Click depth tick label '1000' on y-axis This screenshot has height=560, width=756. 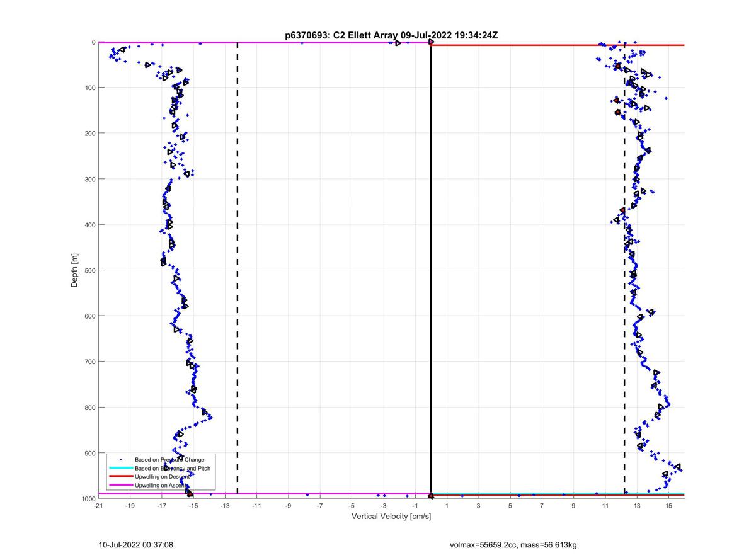[x=88, y=499]
